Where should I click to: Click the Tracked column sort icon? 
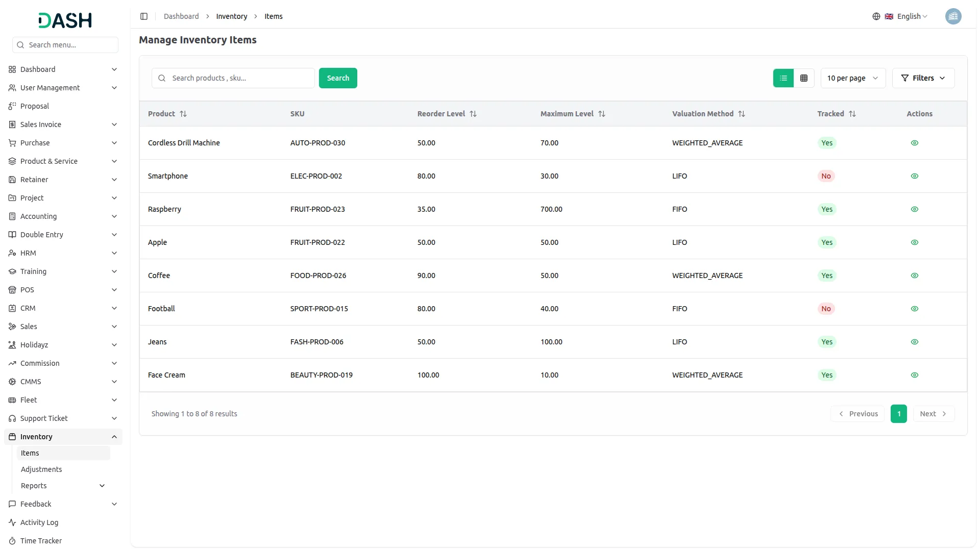(852, 114)
